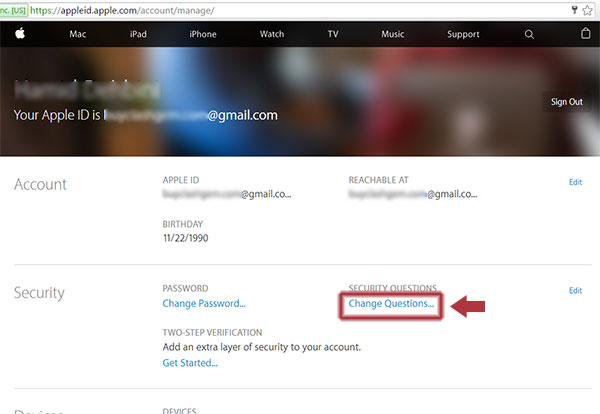The image size is (600, 414).
Task: Click the bookmark star icon
Action: click(587, 10)
